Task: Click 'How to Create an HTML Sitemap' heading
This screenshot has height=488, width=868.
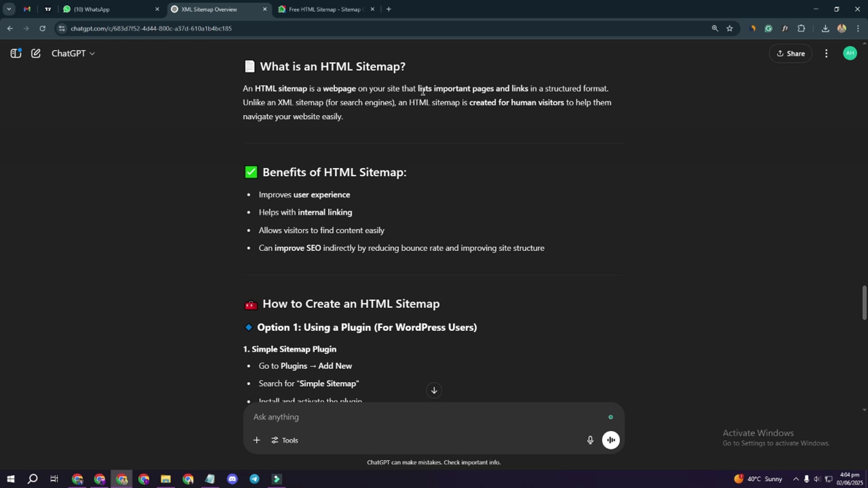Action: (x=351, y=304)
